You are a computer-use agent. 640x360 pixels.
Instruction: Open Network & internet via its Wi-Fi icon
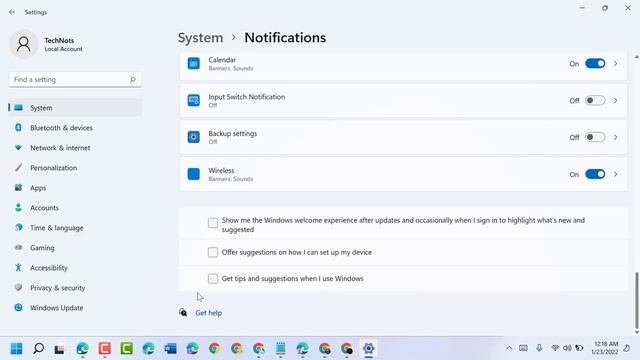coord(18,148)
